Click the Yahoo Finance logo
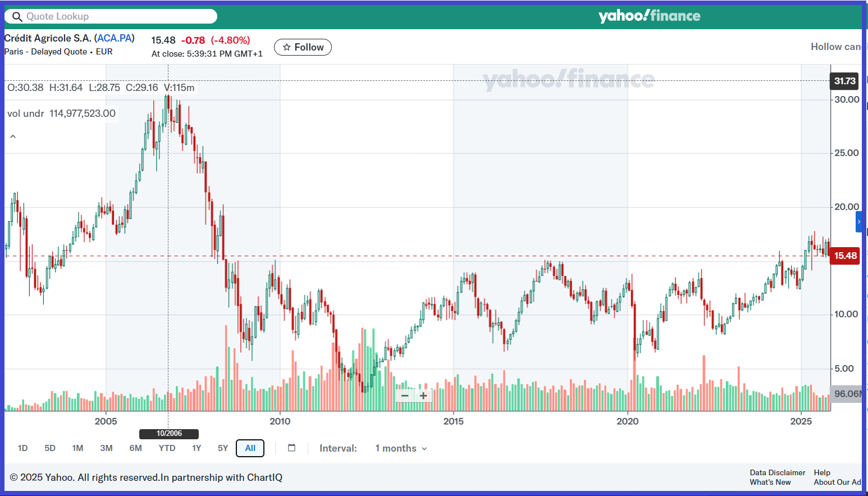868x496 pixels. (x=649, y=16)
